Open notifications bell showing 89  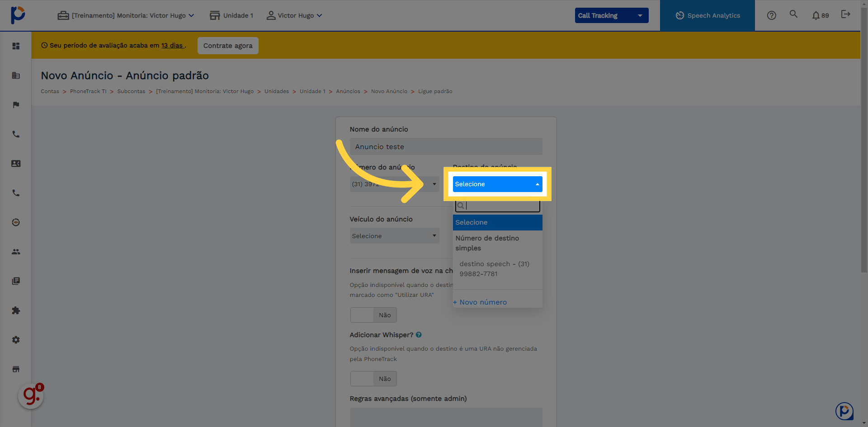[x=820, y=15]
